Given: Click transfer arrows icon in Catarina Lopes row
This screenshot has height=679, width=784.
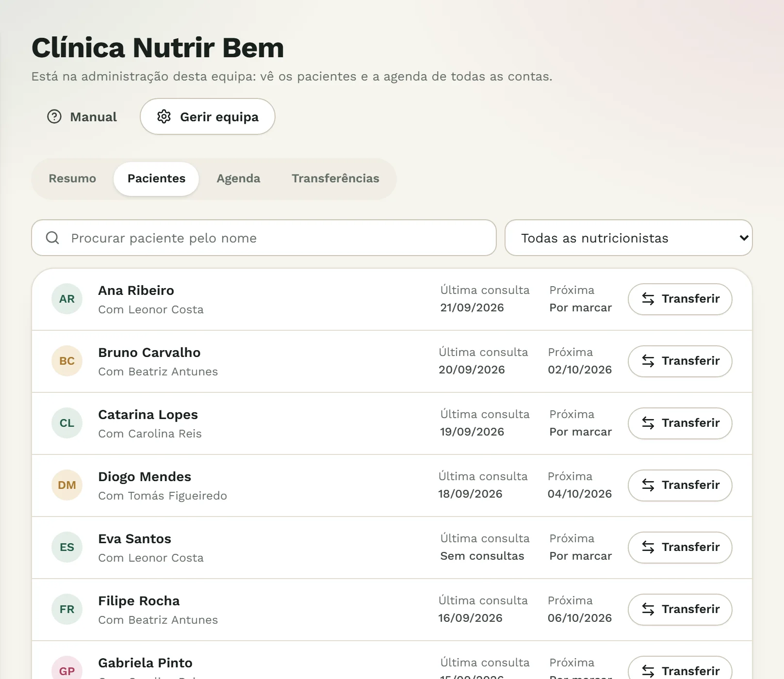Looking at the screenshot, I should click(x=648, y=423).
